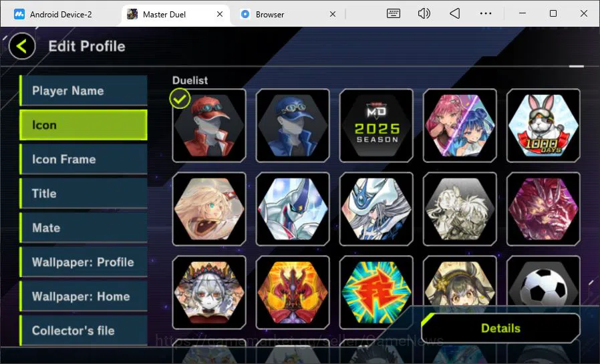The image size is (600, 364).
Task: Open Wallpaper: Home settings
Action: click(84, 297)
